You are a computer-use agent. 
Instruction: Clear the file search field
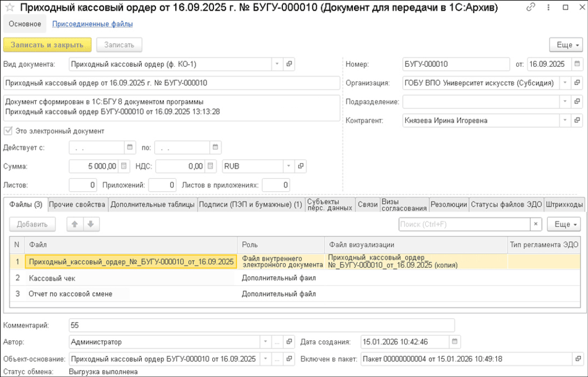tap(536, 224)
